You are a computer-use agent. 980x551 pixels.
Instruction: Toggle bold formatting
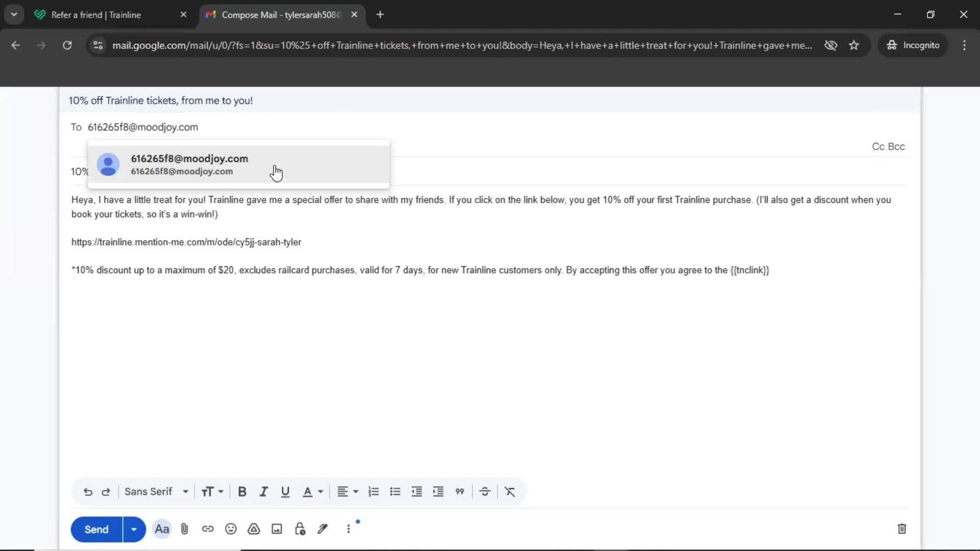(x=242, y=491)
